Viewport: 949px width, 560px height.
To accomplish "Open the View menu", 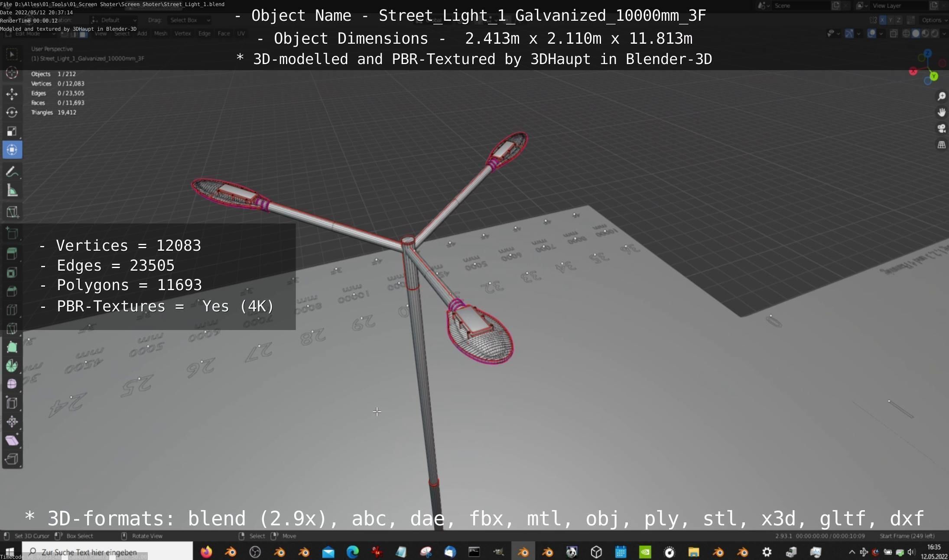I will click(x=101, y=34).
